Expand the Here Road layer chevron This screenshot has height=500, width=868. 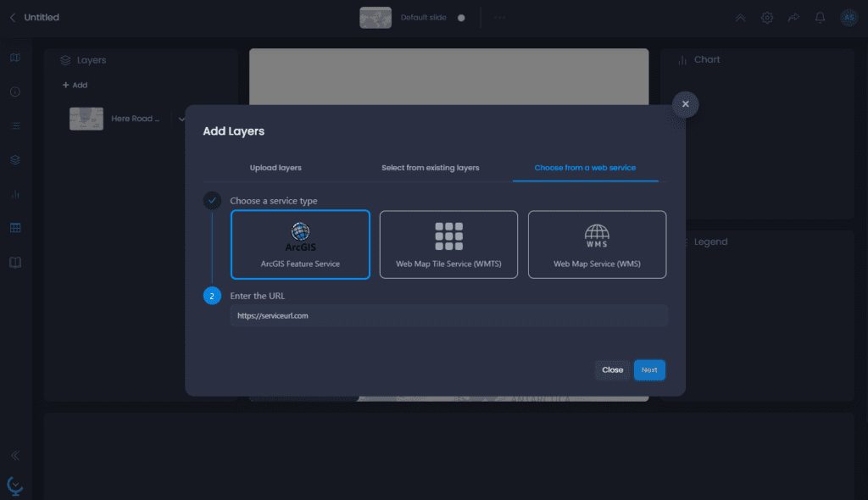click(x=181, y=119)
